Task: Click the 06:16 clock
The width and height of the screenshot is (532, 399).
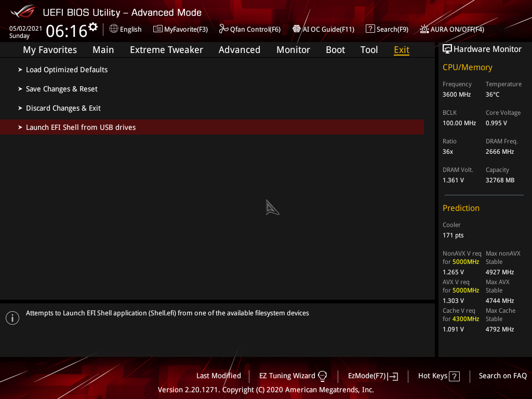Action: (x=66, y=31)
